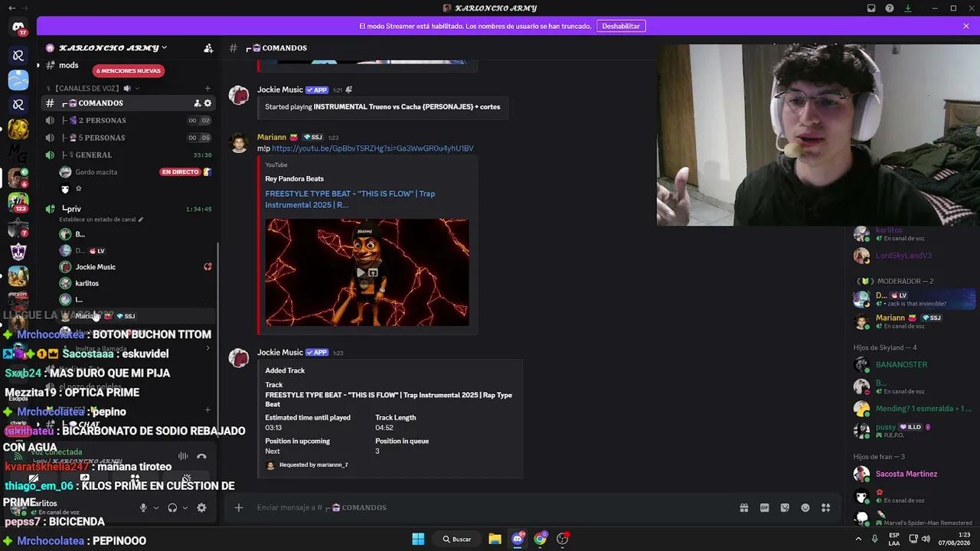This screenshot has height=551, width=980.
Task: Join the 5 PERSONAS voice channel
Action: coord(127,138)
